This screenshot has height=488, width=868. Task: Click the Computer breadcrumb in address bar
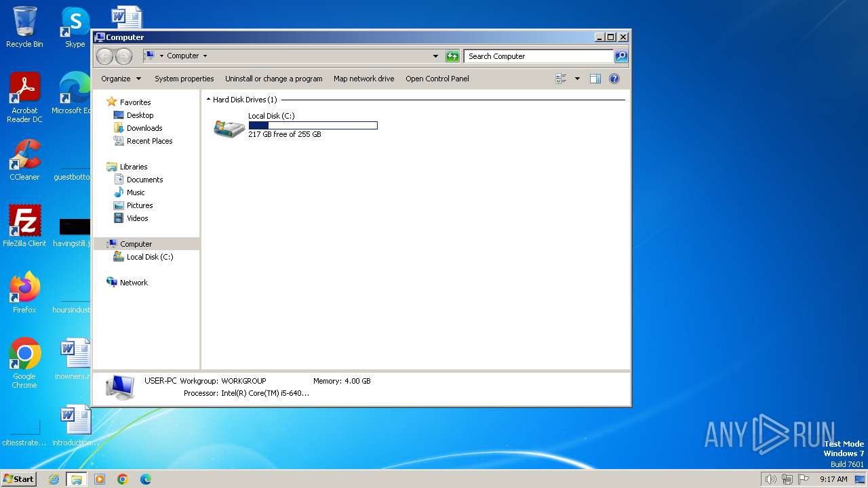pyautogui.click(x=183, y=56)
